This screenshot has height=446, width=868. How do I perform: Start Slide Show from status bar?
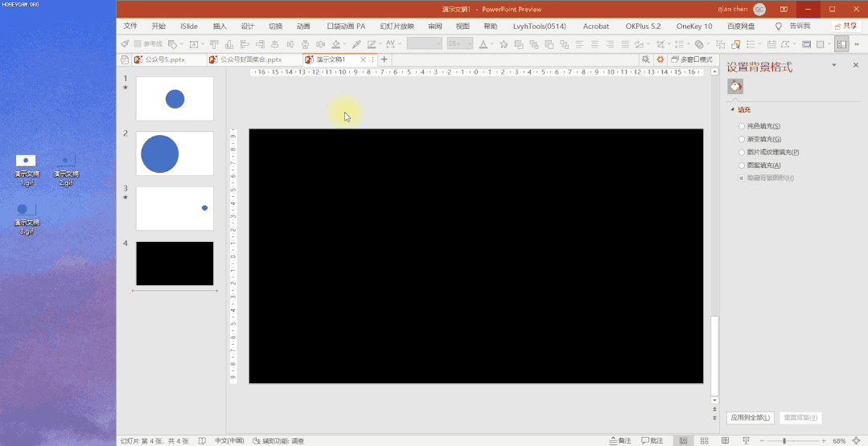pyautogui.click(x=746, y=440)
